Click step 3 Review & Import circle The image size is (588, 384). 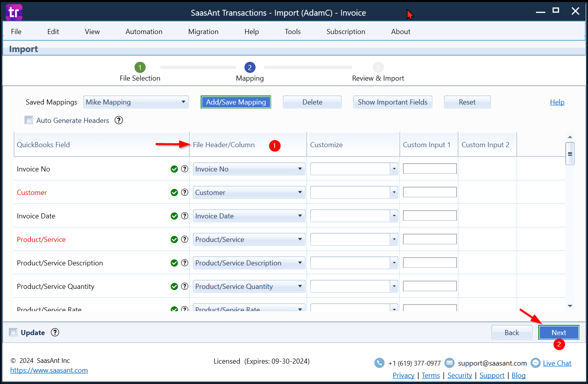coord(378,67)
